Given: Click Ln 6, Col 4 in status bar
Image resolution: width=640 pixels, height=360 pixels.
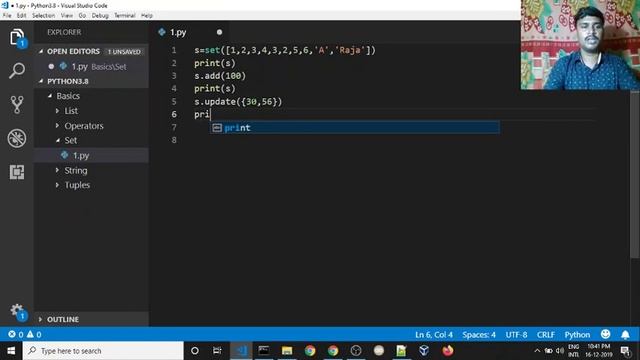Looking at the screenshot, I should coord(434,335).
